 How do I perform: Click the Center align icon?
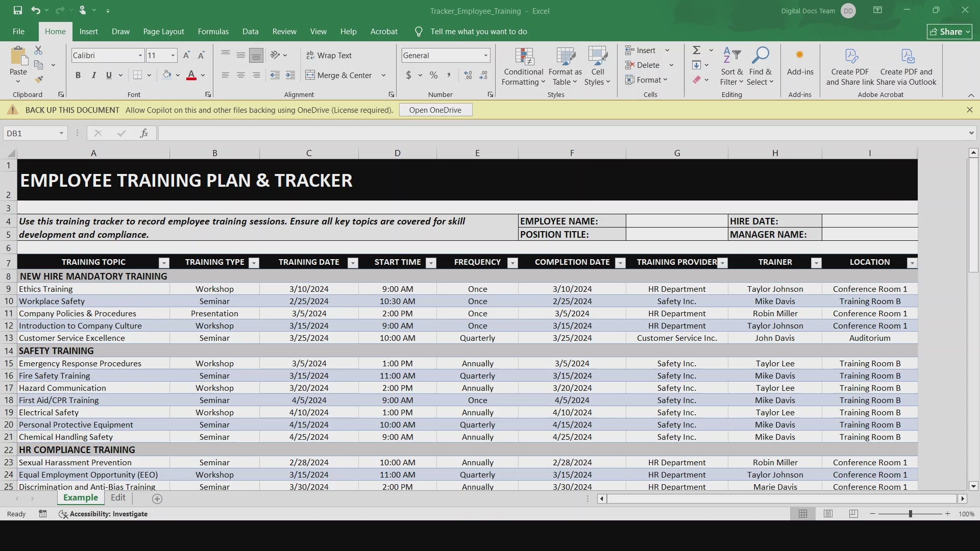point(240,75)
